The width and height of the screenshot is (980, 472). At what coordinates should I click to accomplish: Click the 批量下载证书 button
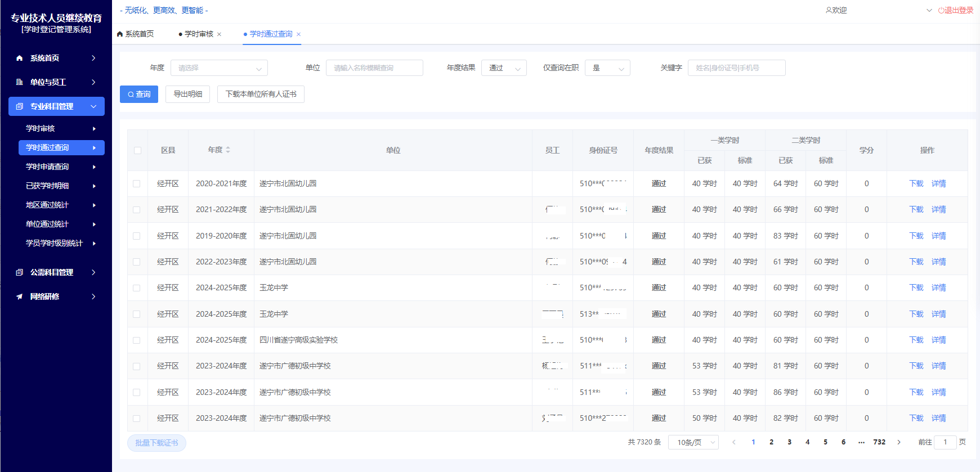pos(156,443)
